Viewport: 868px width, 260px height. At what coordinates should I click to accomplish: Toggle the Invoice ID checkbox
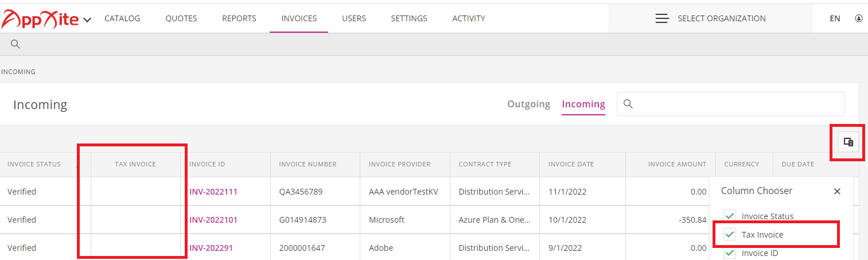coord(730,253)
